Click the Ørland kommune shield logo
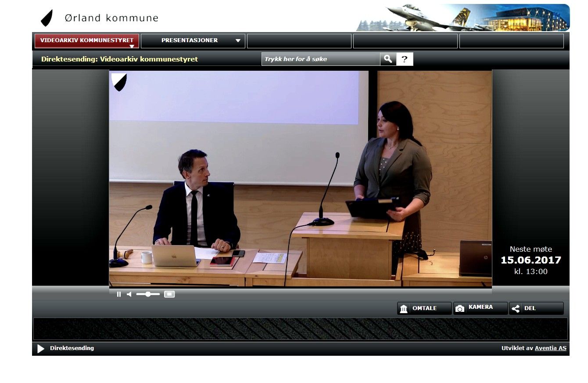Screen dimensions: 588x383 (47, 18)
